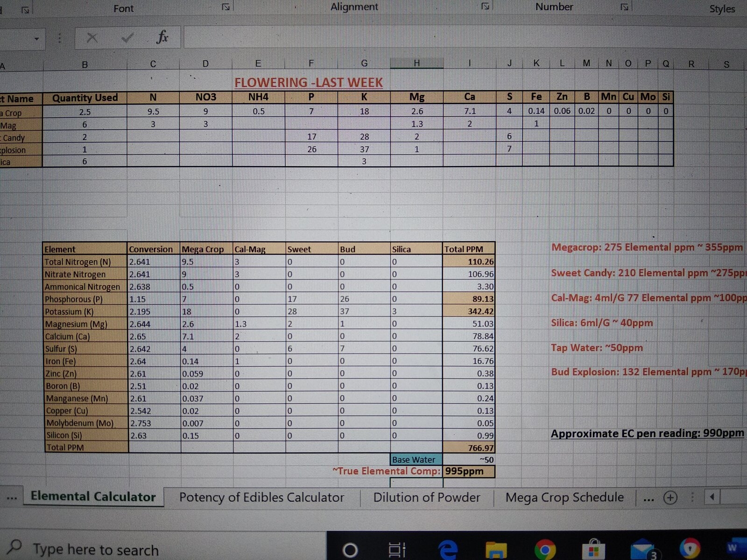Image resolution: width=747 pixels, height=560 pixels.
Task: Click the Sweet column header cell
Action: point(311,249)
